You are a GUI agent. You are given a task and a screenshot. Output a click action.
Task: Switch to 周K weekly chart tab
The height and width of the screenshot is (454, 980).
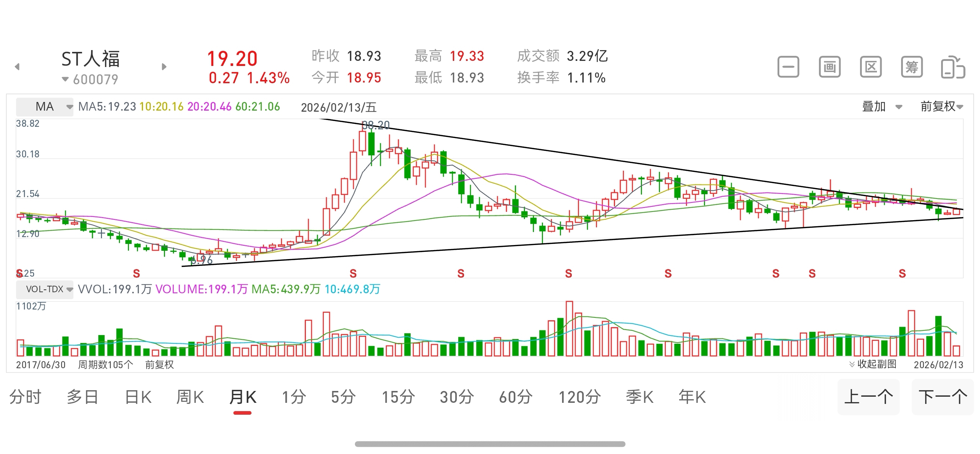coord(190,397)
